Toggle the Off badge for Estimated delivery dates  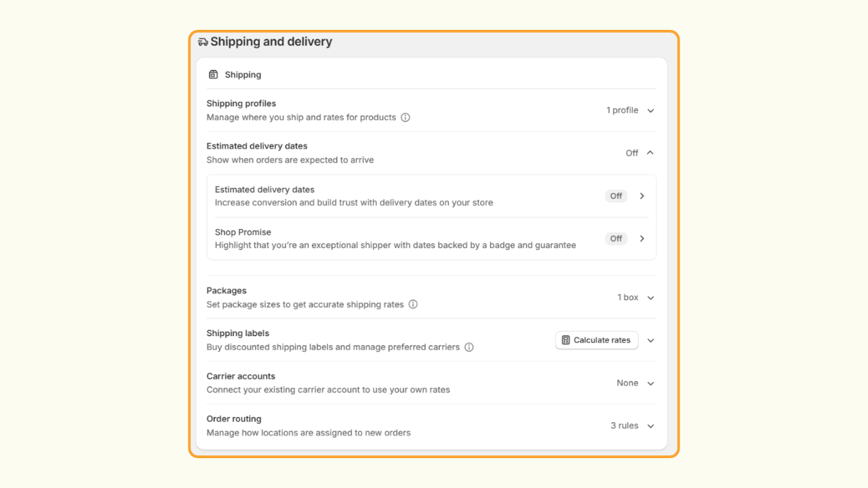click(616, 196)
